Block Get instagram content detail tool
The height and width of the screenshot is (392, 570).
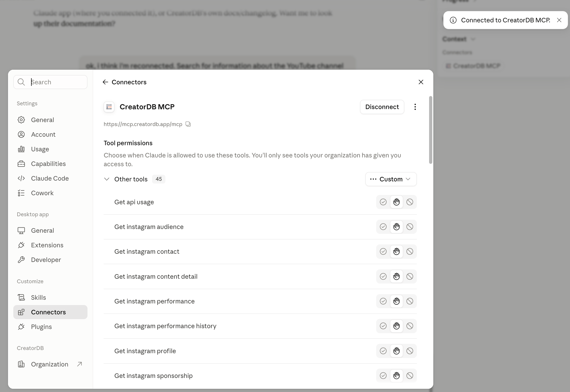point(410,277)
